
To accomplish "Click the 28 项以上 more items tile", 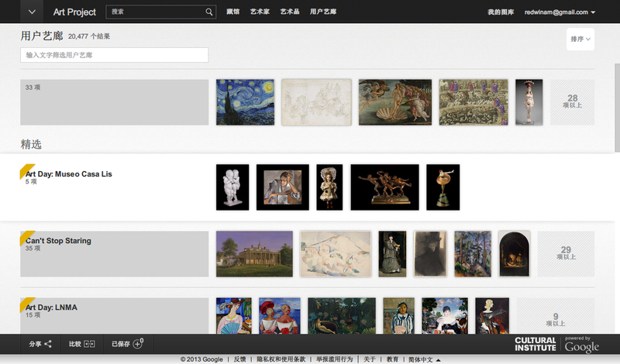I will (x=572, y=102).
